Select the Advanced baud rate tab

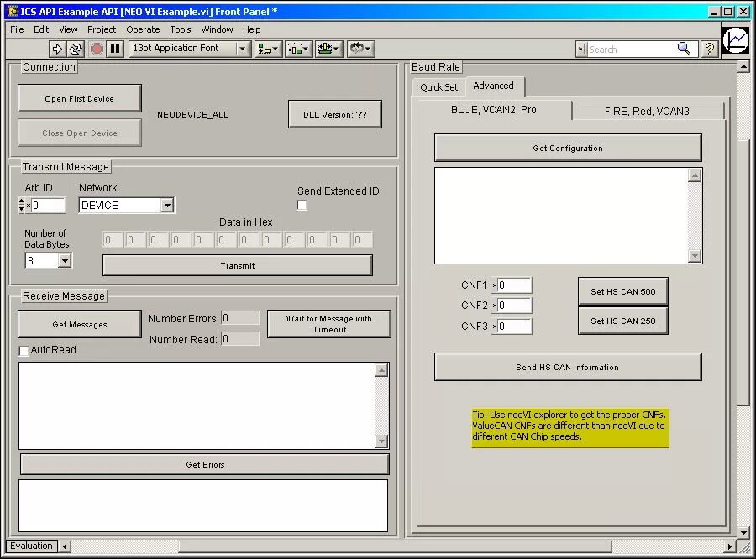point(493,86)
